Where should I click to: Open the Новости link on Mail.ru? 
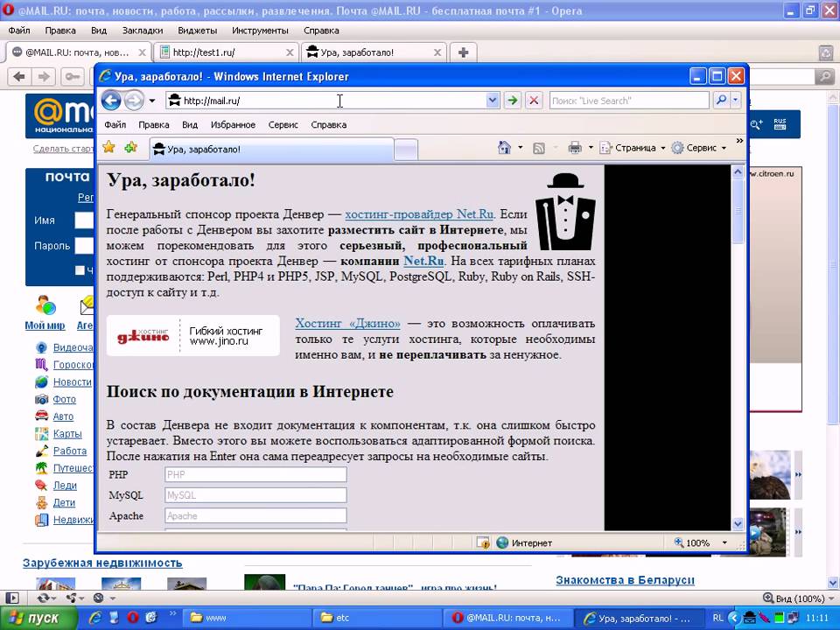(73, 382)
